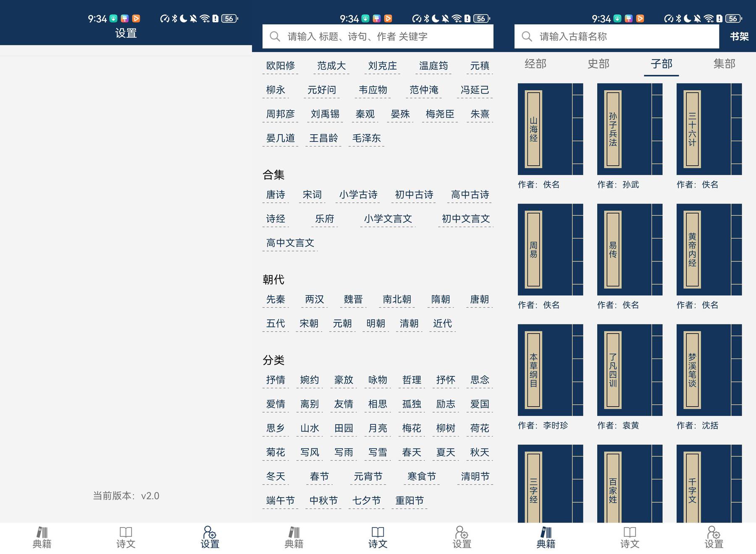Choose category tag 山水

(310, 428)
